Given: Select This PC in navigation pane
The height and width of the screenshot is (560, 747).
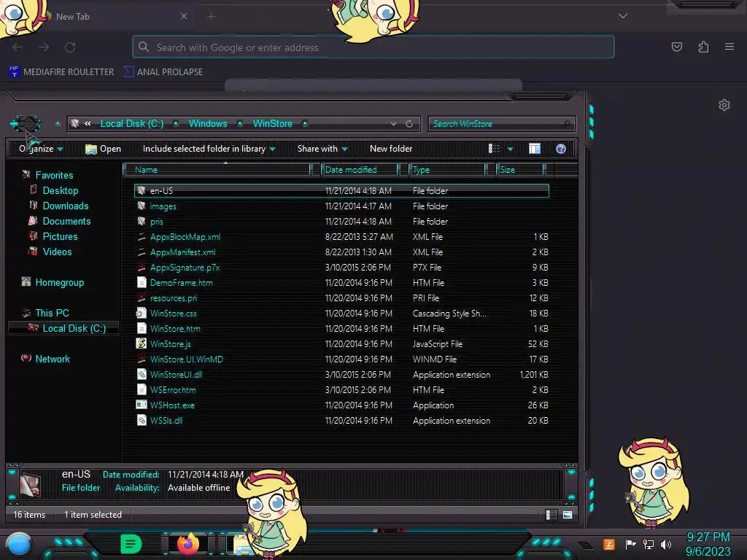Looking at the screenshot, I should click(52, 313).
